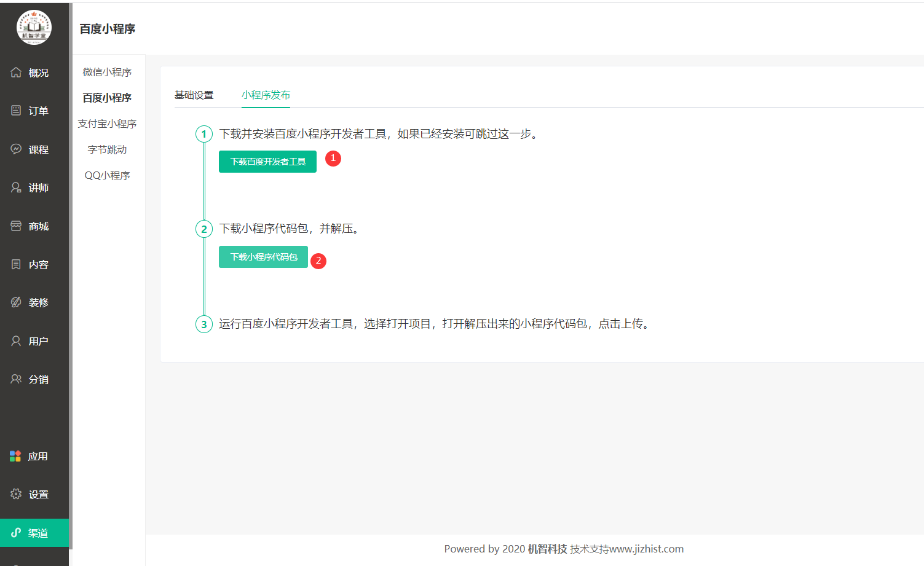Switch to the 基础设置 tab

pos(194,95)
